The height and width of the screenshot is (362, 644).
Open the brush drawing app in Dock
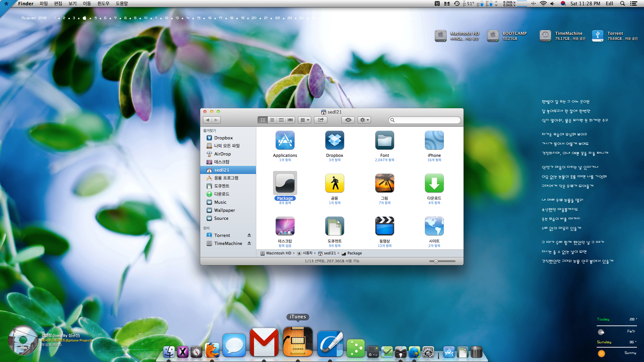[330, 344]
